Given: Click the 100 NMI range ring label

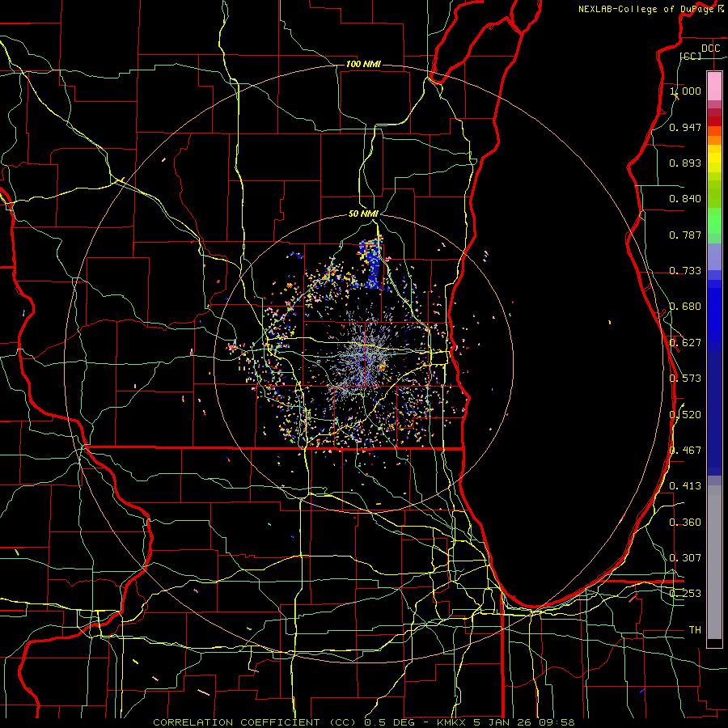Looking at the screenshot, I should (363, 64).
